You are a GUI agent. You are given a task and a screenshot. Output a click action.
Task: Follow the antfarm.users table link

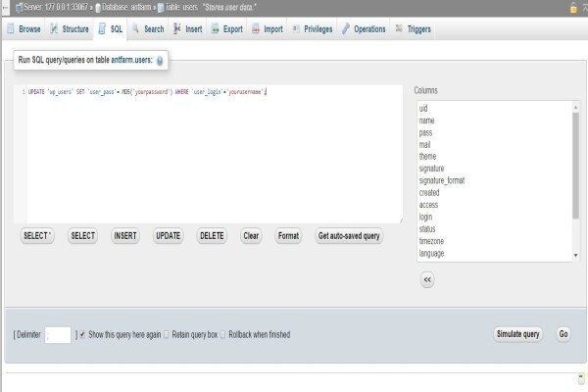pos(131,60)
